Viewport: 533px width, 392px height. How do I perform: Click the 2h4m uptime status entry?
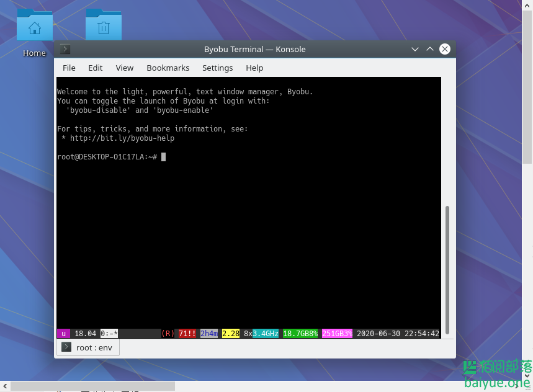coord(209,334)
